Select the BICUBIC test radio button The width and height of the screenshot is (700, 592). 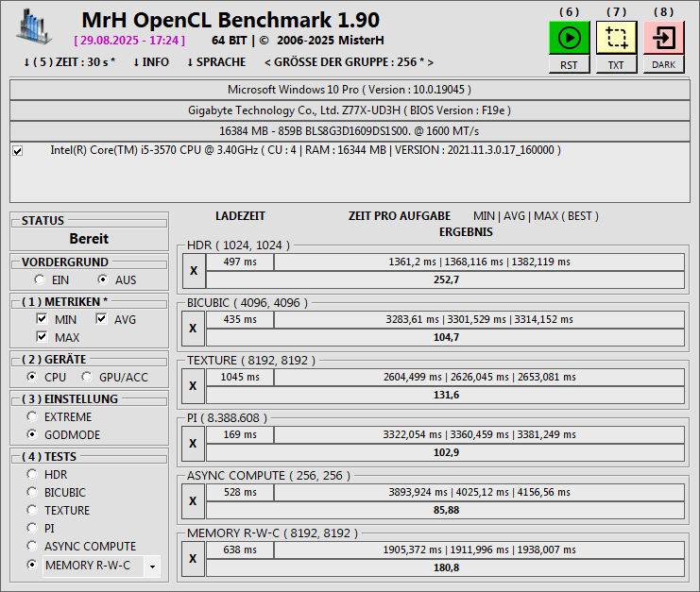[x=32, y=492]
